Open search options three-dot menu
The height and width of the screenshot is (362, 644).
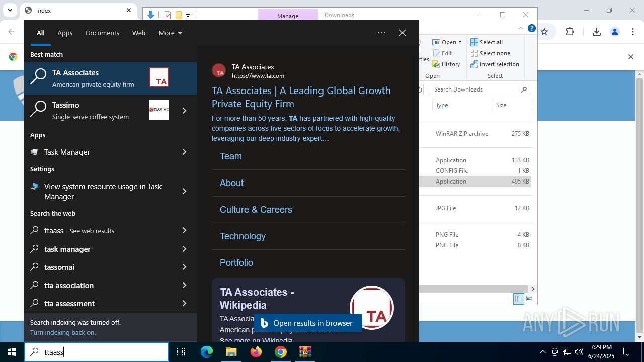(381, 33)
